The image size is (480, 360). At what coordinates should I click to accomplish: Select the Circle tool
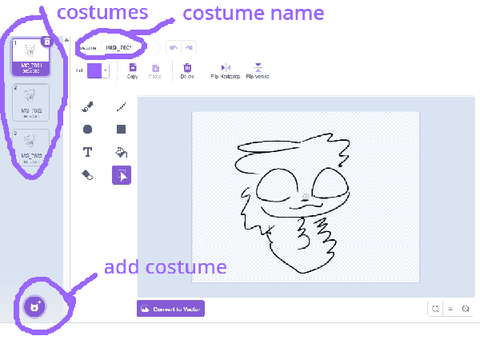pos(87,129)
